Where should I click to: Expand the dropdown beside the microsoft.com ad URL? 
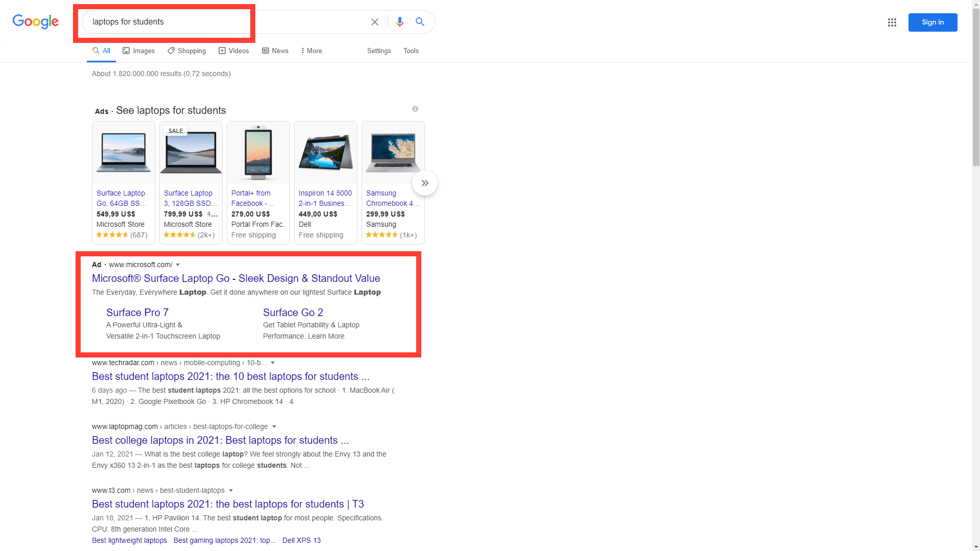click(178, 265)
